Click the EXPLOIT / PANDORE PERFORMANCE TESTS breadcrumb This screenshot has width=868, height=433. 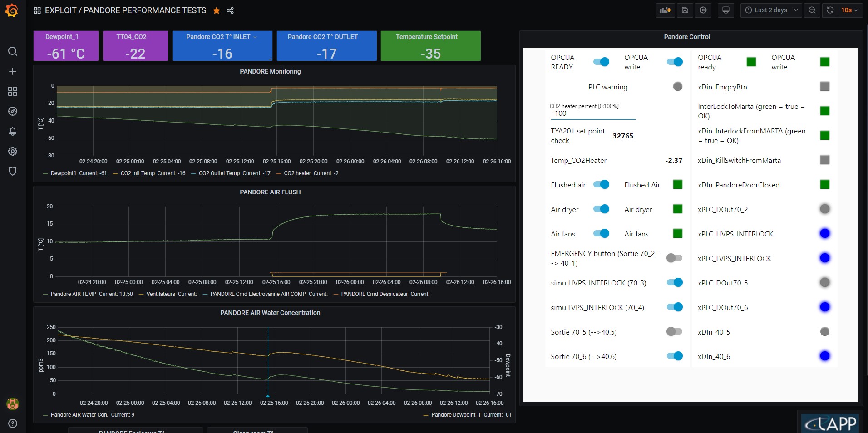coord(125,10)
